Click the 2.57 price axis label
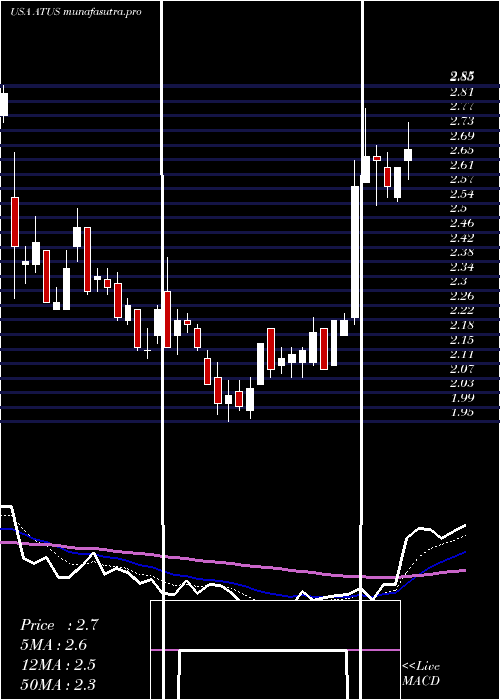The height and width of the screenshot is (700, 500). click(462, 179)
